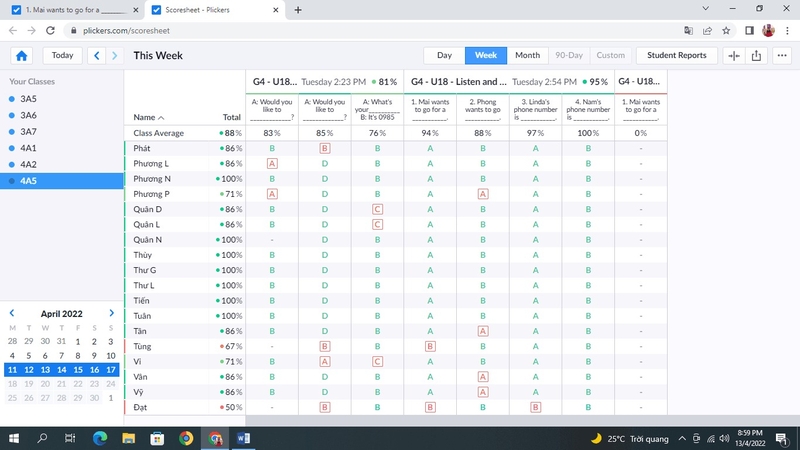Select April 7 in the calendar

61,356
